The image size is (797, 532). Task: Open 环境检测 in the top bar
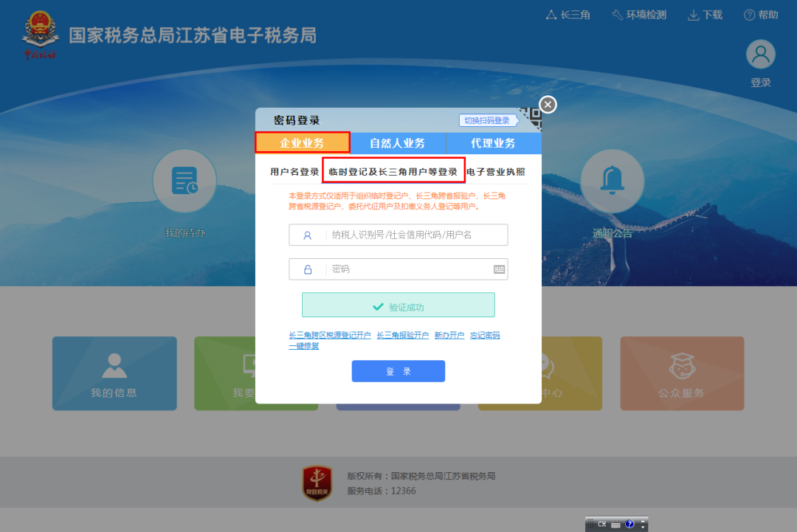pyautogui.click(x=639, y=15)
